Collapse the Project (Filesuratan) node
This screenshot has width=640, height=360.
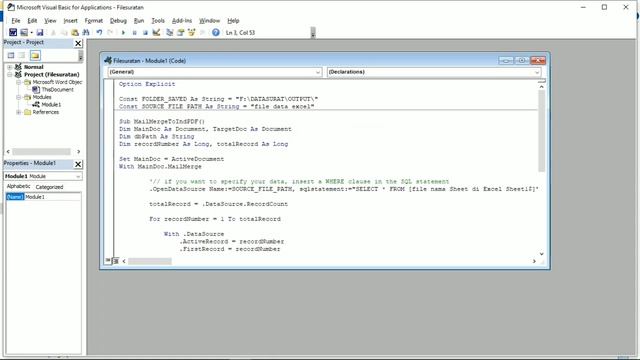pos(9,75)
